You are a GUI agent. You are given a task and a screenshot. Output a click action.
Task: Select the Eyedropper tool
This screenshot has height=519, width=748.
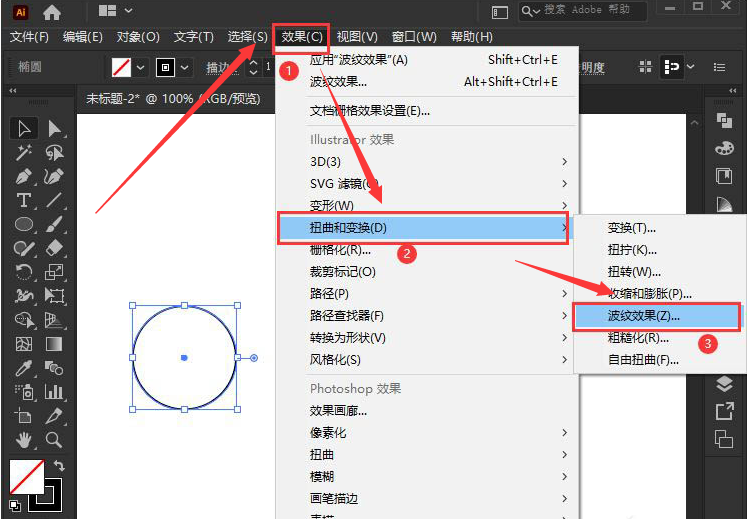(23, 368)
